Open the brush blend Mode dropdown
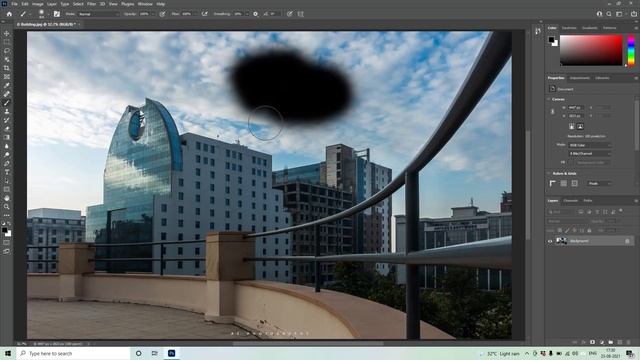The image size is (640, 360). coord(99,14)
